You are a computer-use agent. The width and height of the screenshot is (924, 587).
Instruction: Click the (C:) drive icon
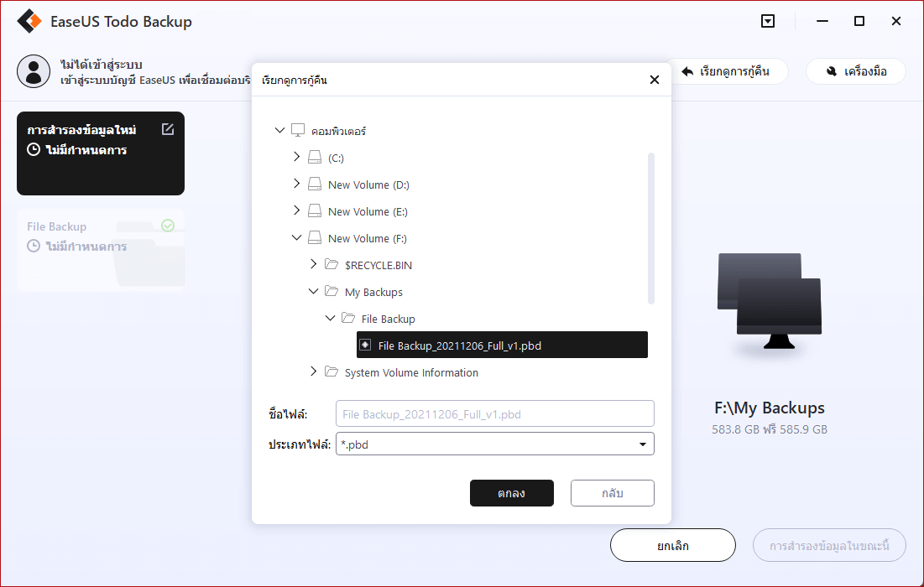(315, 157)
